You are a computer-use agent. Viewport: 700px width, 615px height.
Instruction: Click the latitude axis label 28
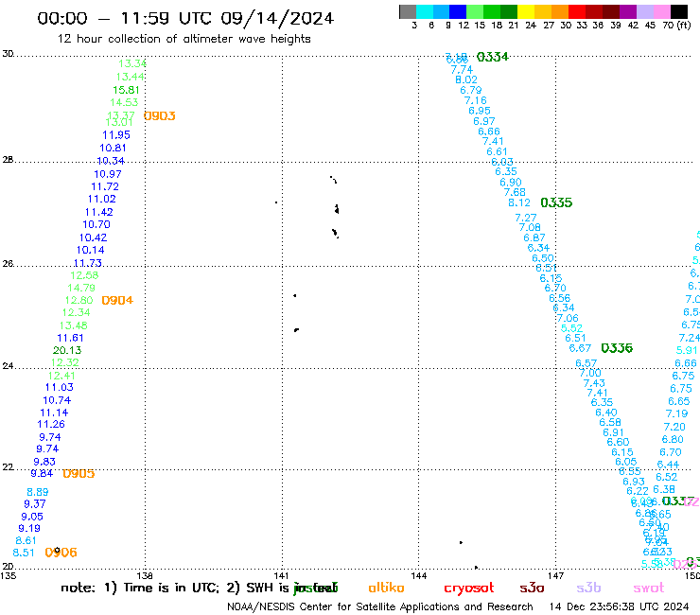(8, 160)
